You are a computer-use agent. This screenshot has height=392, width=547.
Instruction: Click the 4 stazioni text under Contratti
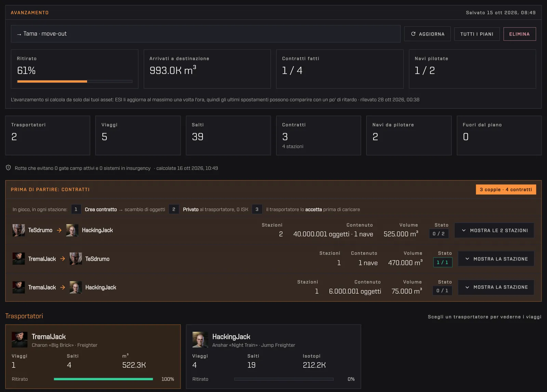pyautogui.click(x=293, y=146)
